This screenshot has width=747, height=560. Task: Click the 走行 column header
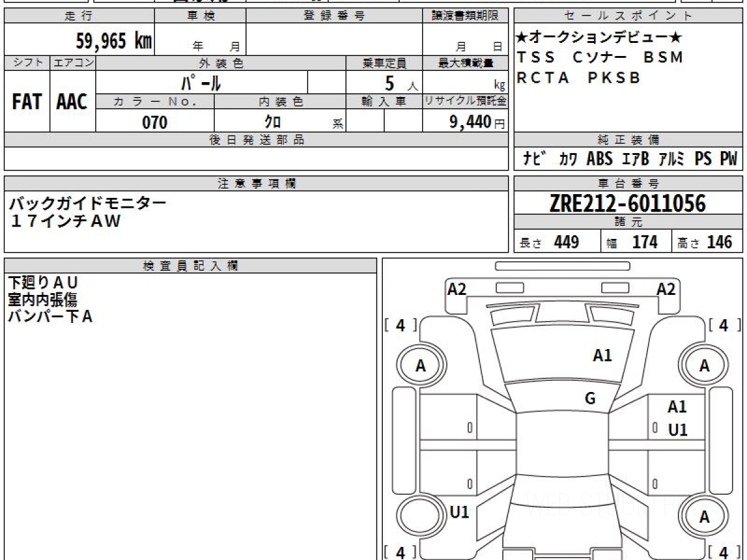78,16
